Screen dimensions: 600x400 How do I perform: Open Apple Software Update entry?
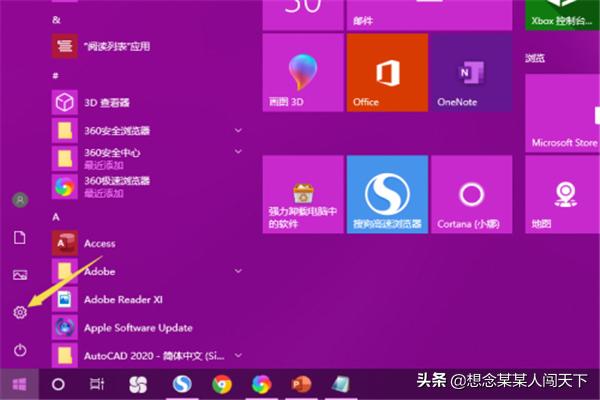click(x=149, y=328)
